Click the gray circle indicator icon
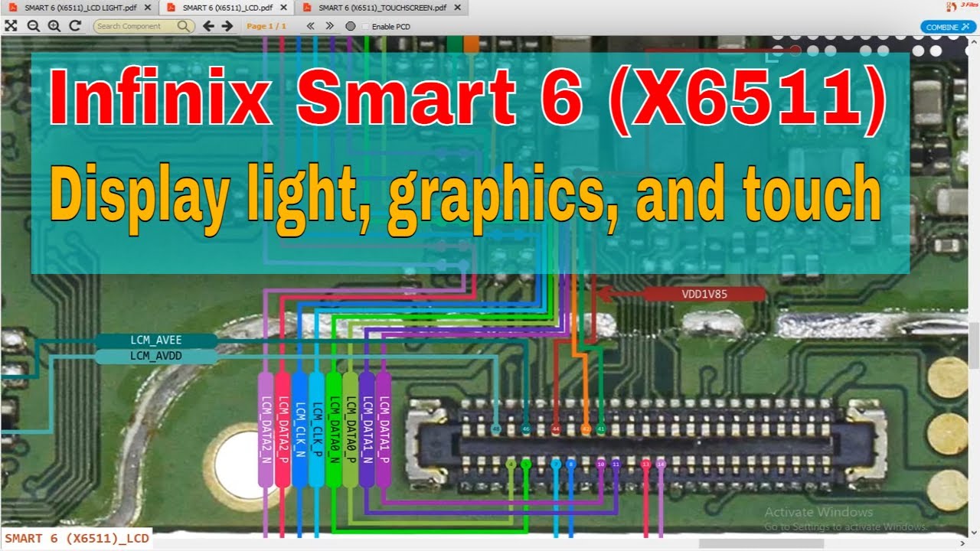Viewport: 980px width, 551px height. pos(351,26)
